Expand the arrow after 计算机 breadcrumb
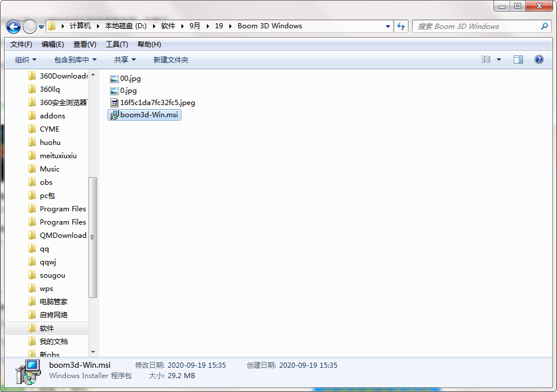557x392 pixels. pos(98,26)
